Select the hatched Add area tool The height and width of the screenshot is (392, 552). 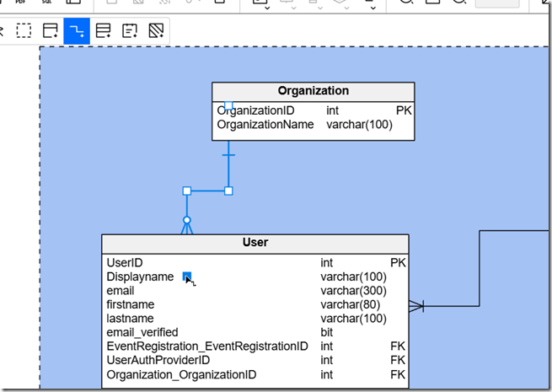[x=155, y=32]
